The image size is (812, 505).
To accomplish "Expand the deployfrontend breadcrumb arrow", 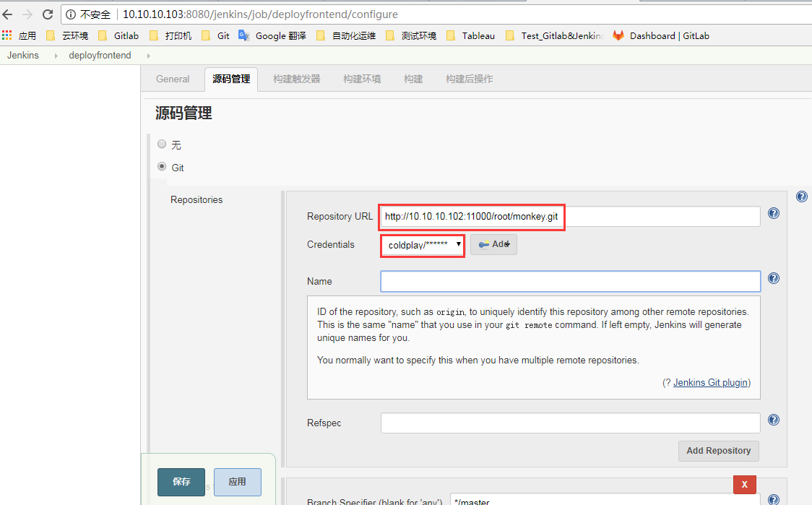I will pos(149,56).
